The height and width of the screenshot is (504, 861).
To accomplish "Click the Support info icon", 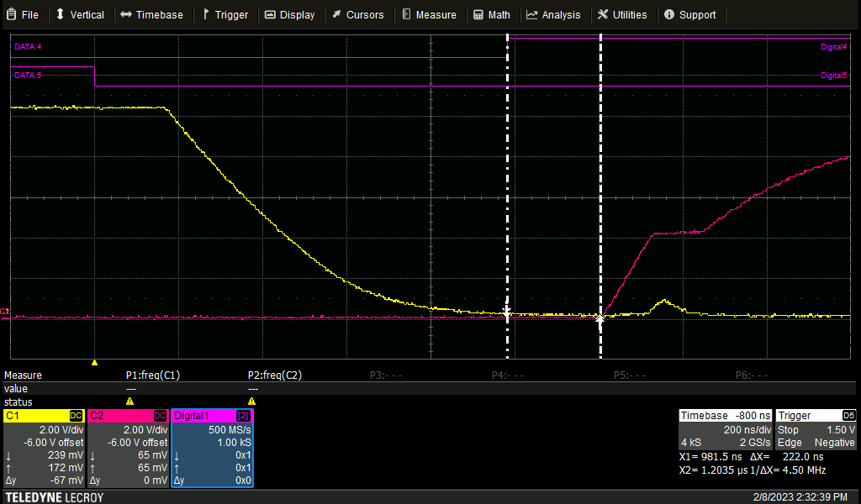I will click(668, 14).
